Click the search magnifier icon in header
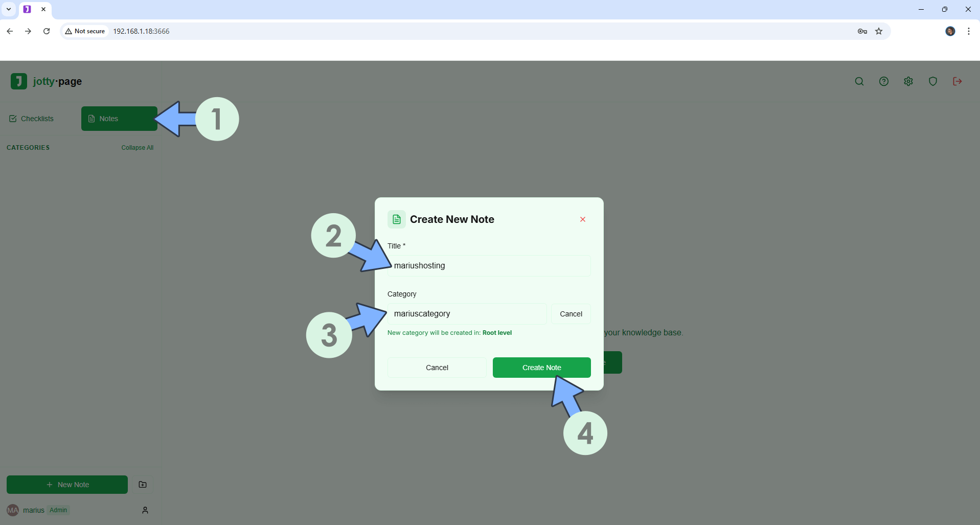 pos(859,81)
